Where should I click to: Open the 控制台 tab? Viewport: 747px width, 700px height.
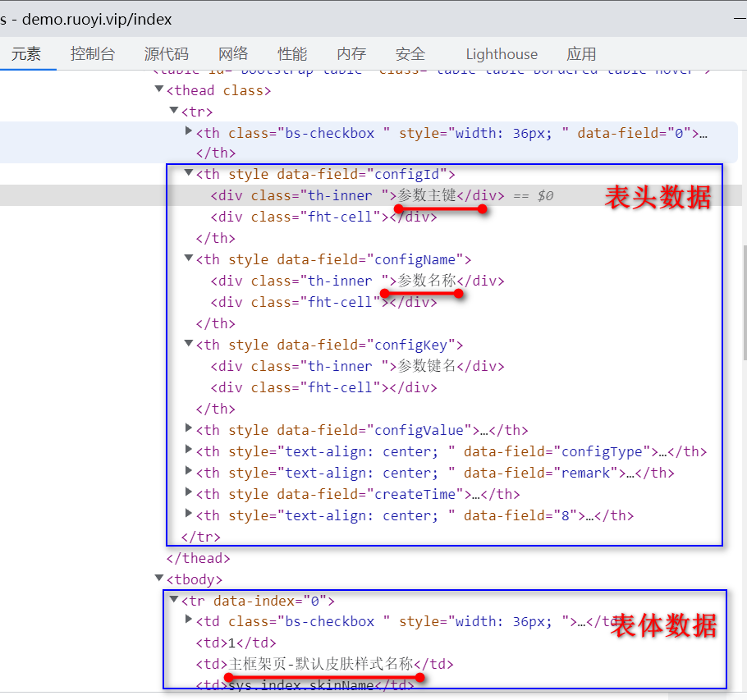pyautogui.click(x=93, y=54)
